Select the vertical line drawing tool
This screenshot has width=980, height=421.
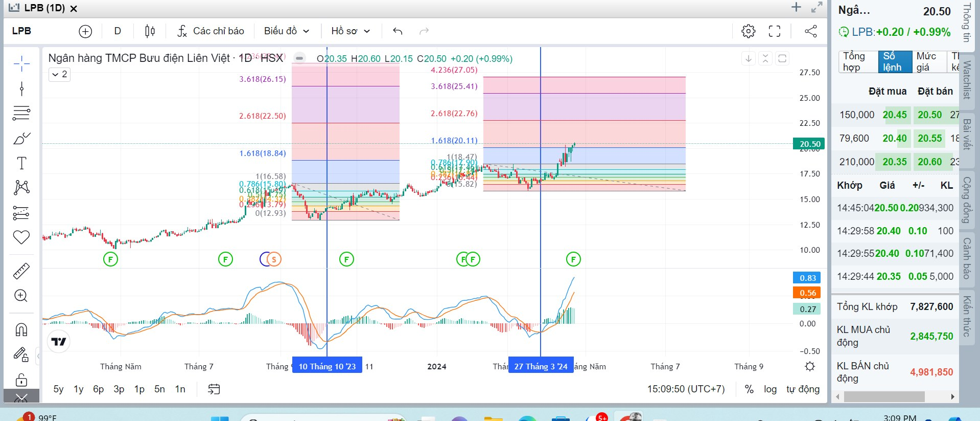tap(21, 89)
